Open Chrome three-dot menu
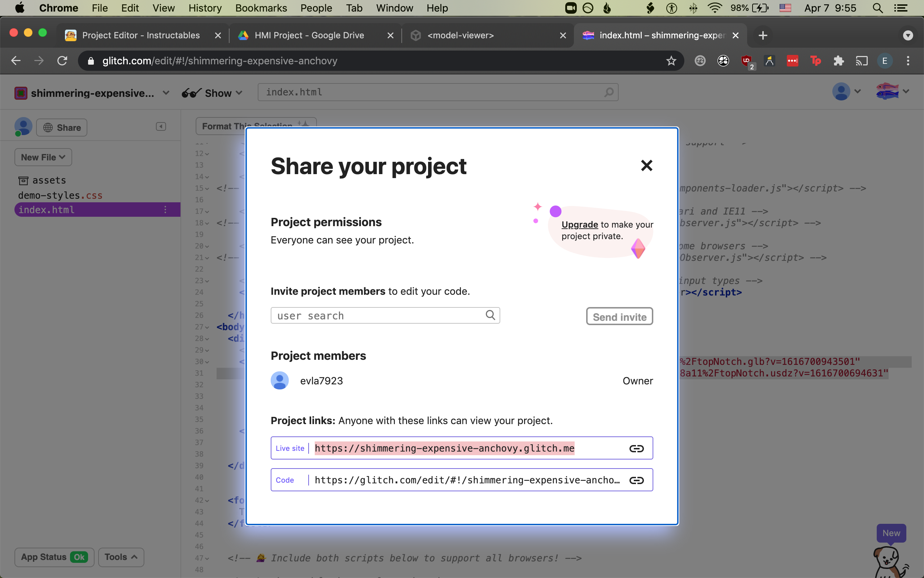 [908, 61]
